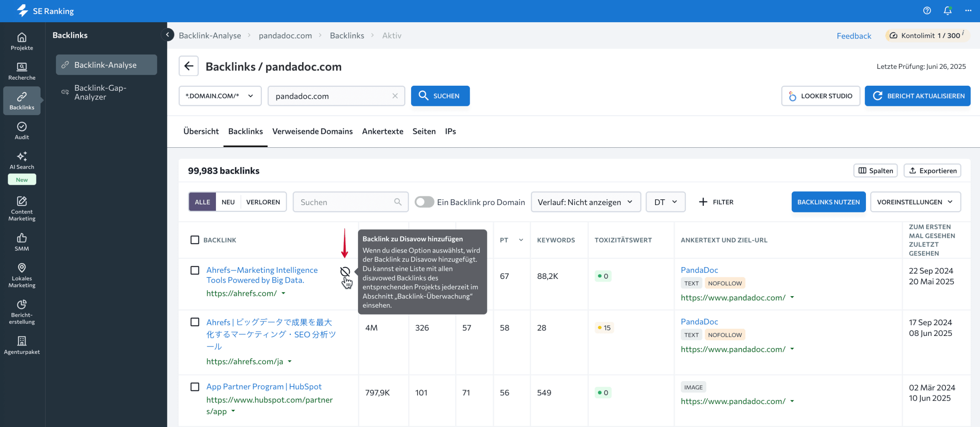Tick the Ahrefs Marketing Intelligence row checkbox
The height and width of the screenshot is (427, 980).
point(195,271)
